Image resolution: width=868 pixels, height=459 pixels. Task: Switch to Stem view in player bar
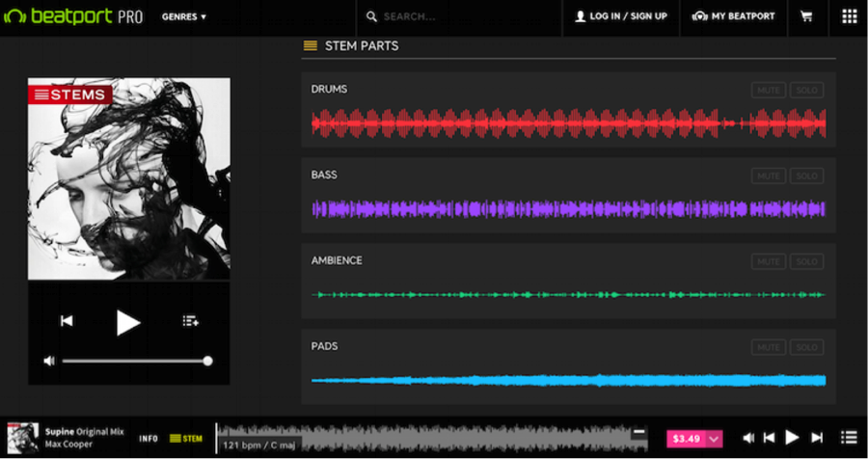(186, 439)
